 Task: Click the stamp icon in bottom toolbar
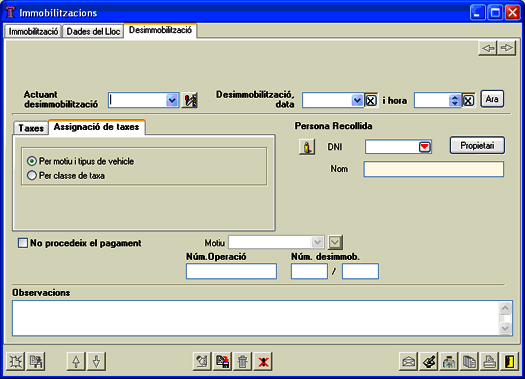[429, 362]
